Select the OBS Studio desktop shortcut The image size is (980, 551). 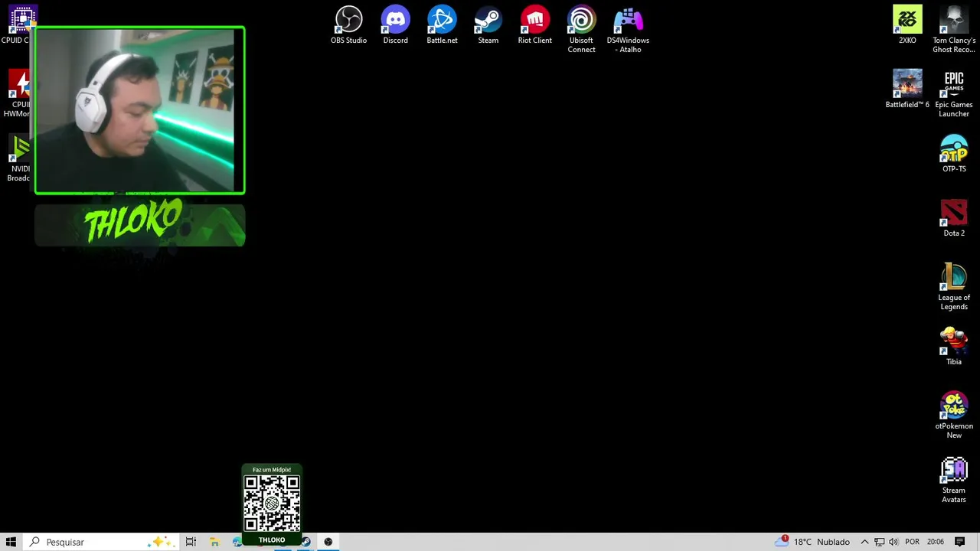pyautogui.click(x=348, y=25)
